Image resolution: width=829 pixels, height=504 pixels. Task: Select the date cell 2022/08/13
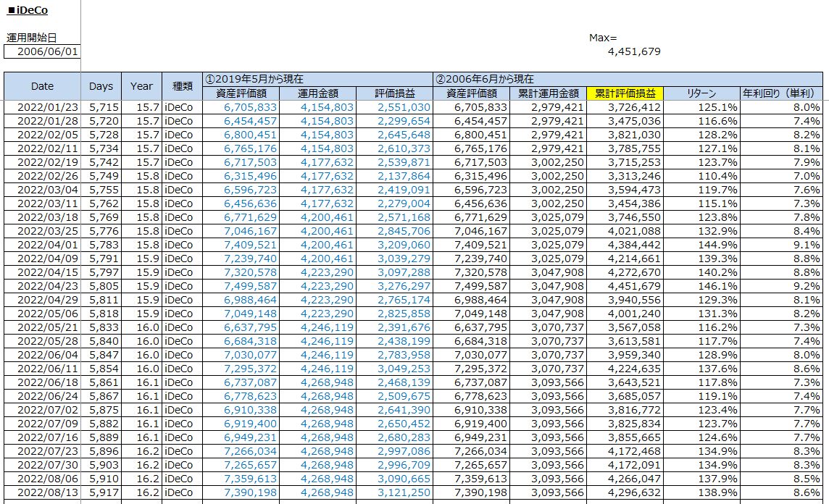coord(42,492)
